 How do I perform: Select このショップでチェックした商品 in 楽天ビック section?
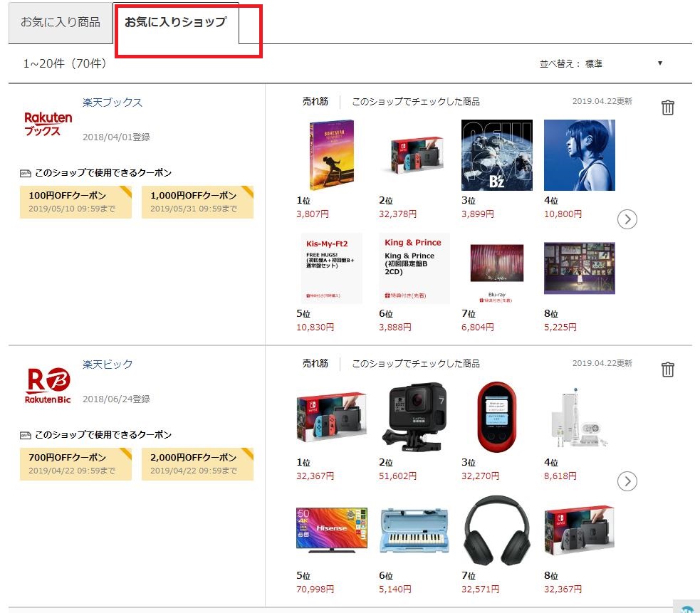click(x=416, y=363)
